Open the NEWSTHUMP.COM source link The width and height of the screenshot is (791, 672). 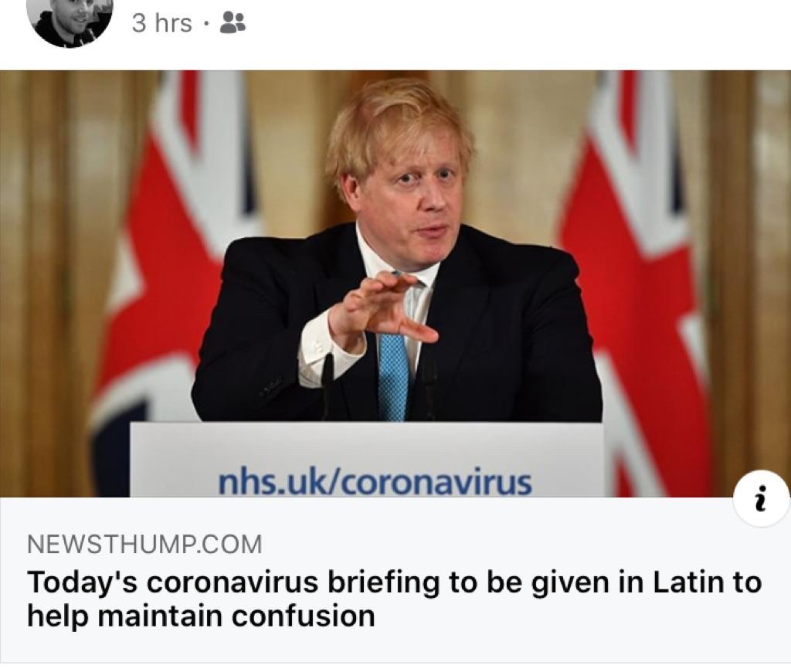point(144,544)
